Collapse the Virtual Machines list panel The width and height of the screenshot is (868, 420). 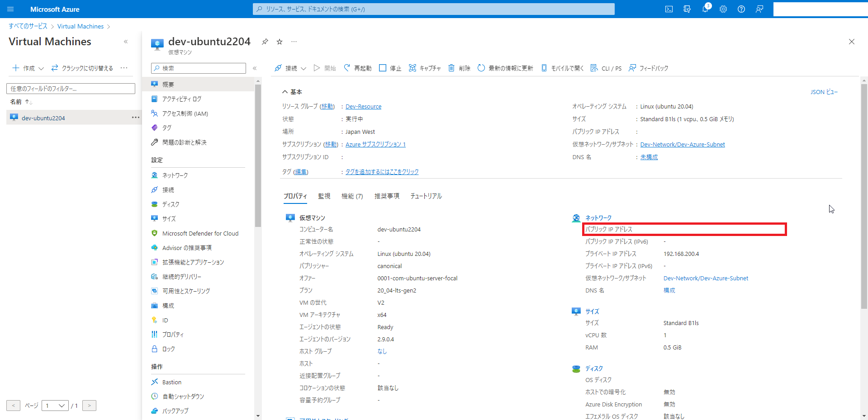(x=126, y=42)
